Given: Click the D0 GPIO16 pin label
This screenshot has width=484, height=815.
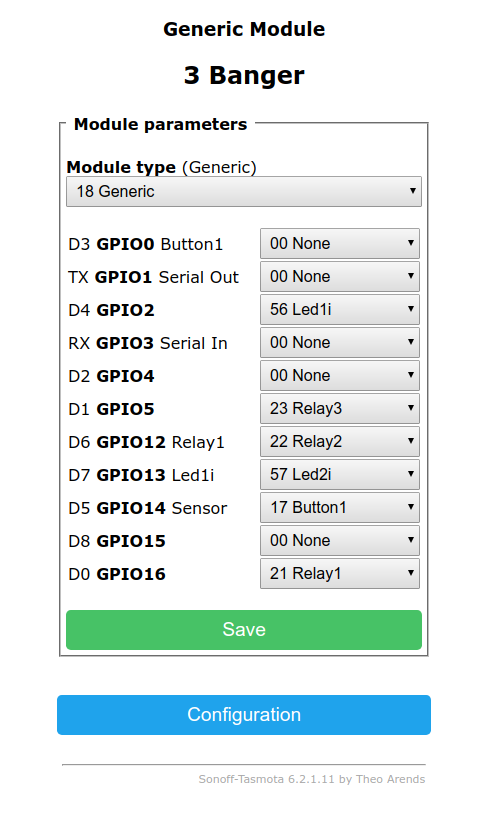Looking at the screenshot, I should click(x=117, y=574).
